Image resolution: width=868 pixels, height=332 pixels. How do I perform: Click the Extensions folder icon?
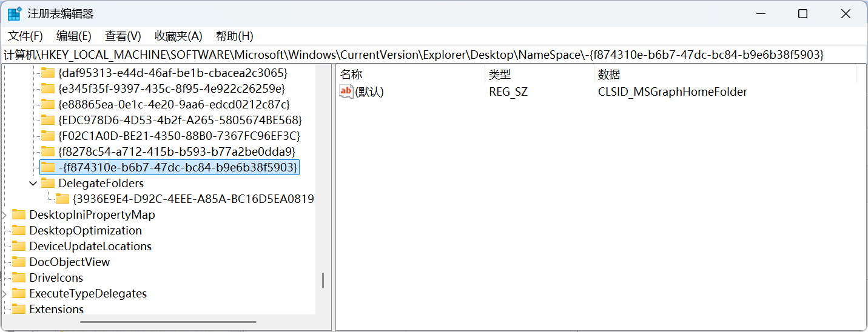19,309
